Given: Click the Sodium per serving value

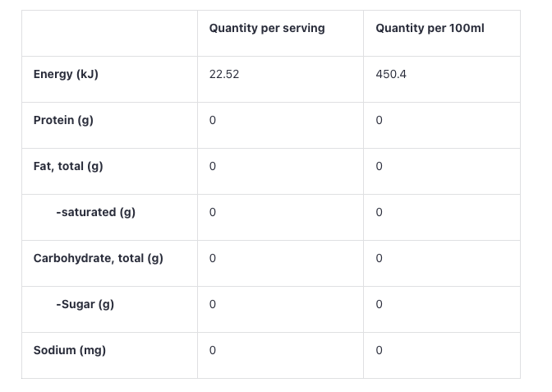Looking at the screenshot, I should point(213,351).
